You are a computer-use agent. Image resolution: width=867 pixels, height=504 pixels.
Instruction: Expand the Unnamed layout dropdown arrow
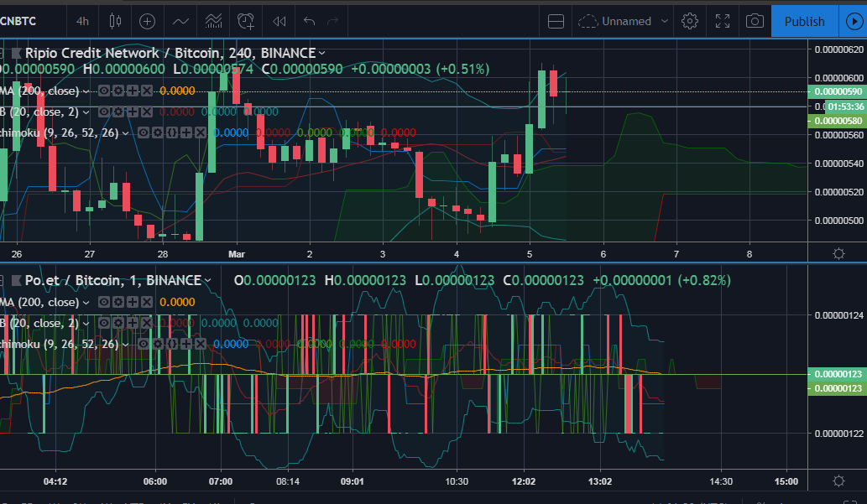(665, 22)
